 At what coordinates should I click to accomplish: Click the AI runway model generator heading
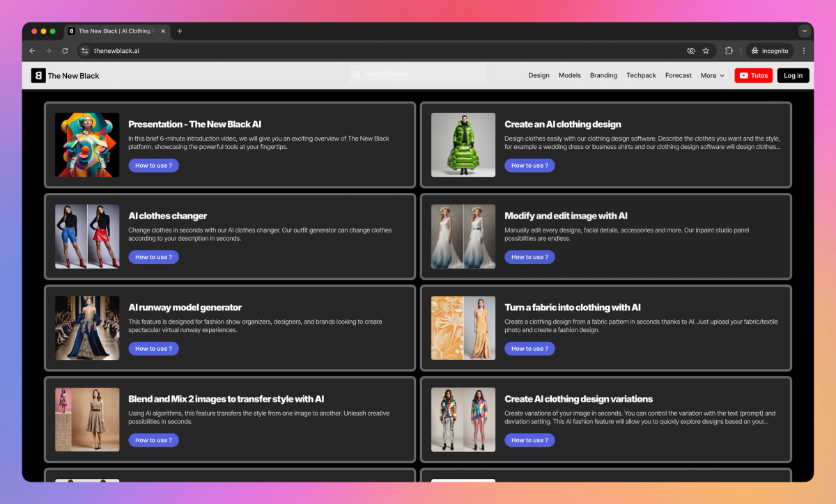(x=185, y=307)
